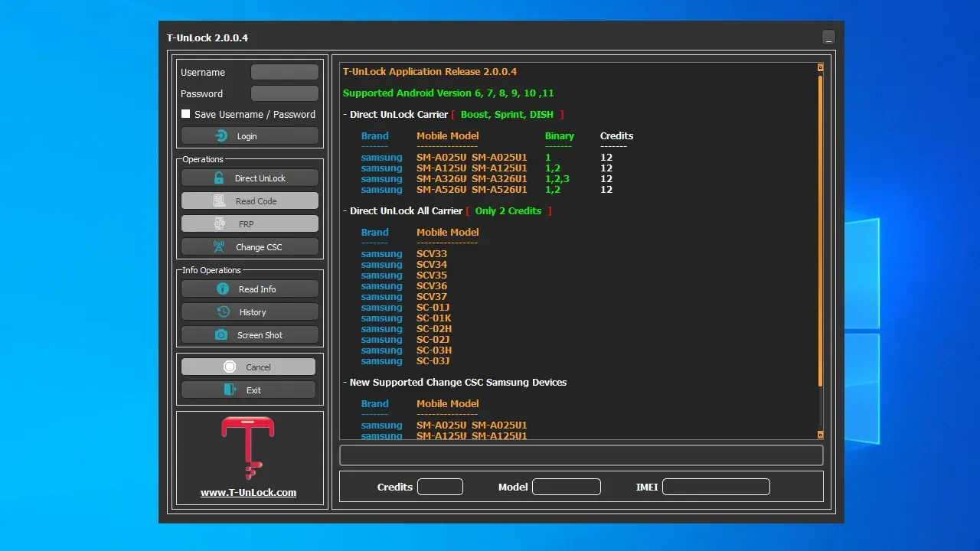
Task: Click the Exit door icon
Action: coord(230,390)
